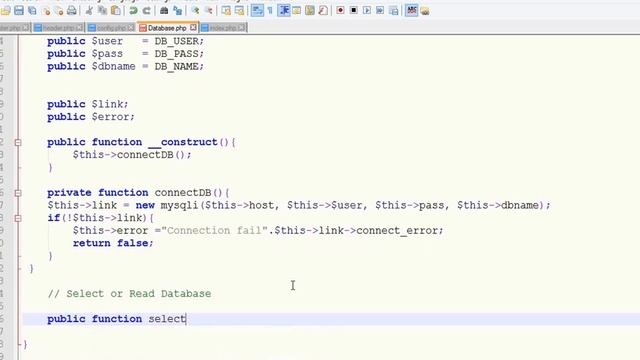Select the Database.php tab
Screen dimensions: 640x360
click(x=167, y=28)
